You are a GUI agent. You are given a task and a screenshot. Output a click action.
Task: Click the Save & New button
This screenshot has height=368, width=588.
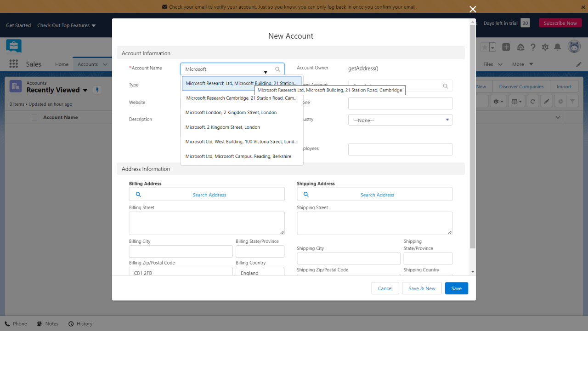tap(422, 288)
